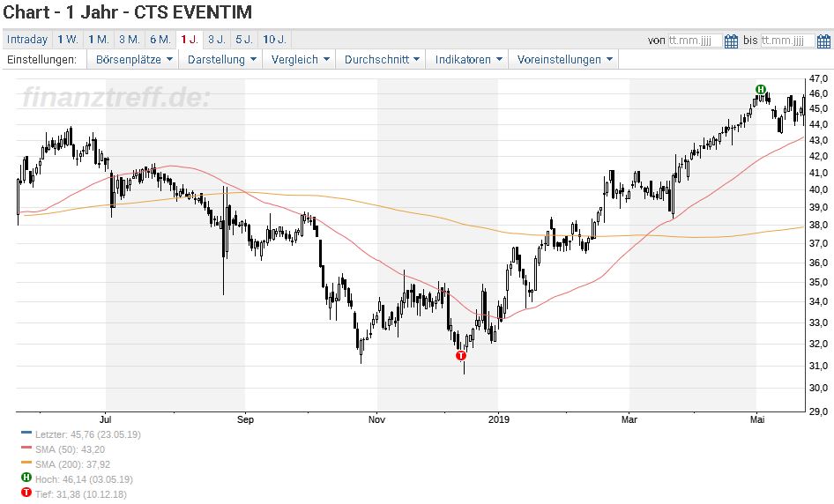Open the calendar picker for 'von' date
834x504 pixels.
[x=732, y=41]
